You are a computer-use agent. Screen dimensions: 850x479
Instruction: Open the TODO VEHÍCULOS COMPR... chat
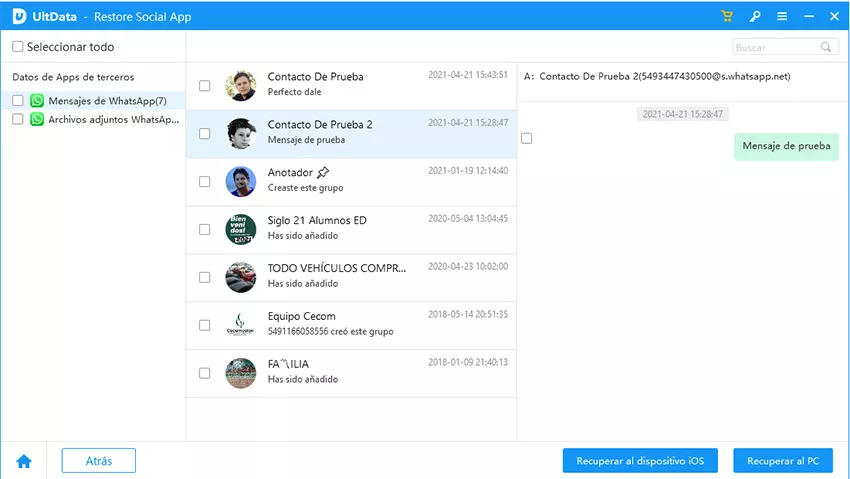click(351, 277)
